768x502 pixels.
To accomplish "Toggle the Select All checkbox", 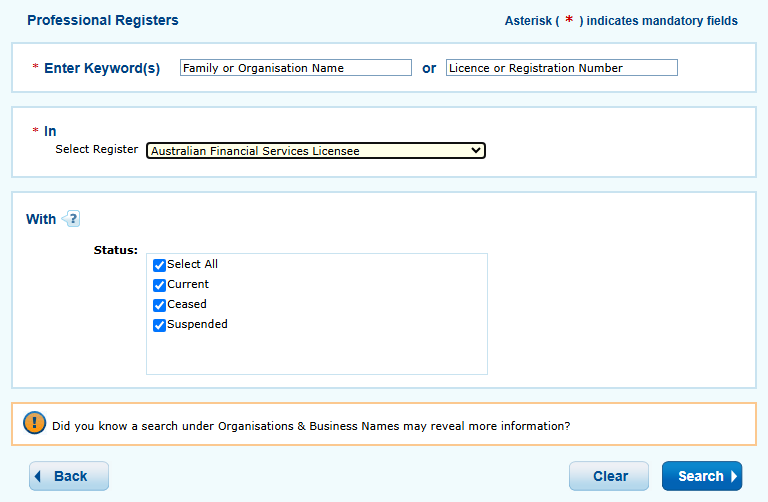I will coord(159,265).
